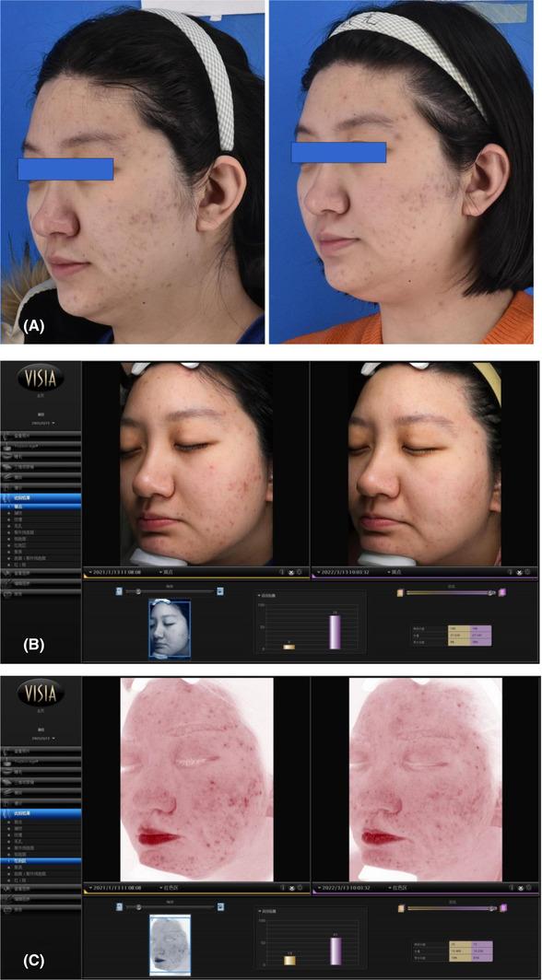Click the left red-area image in panel C
542x980 pixels.
point(197,779)
